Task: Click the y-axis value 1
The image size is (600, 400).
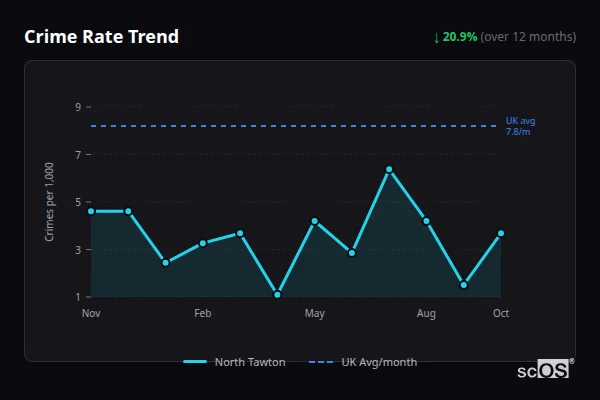Action: pos(78,297)
